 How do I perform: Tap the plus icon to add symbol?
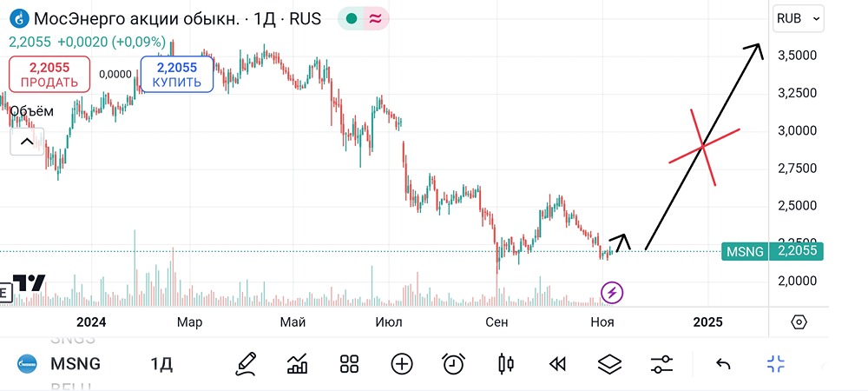tap(401, 364)
